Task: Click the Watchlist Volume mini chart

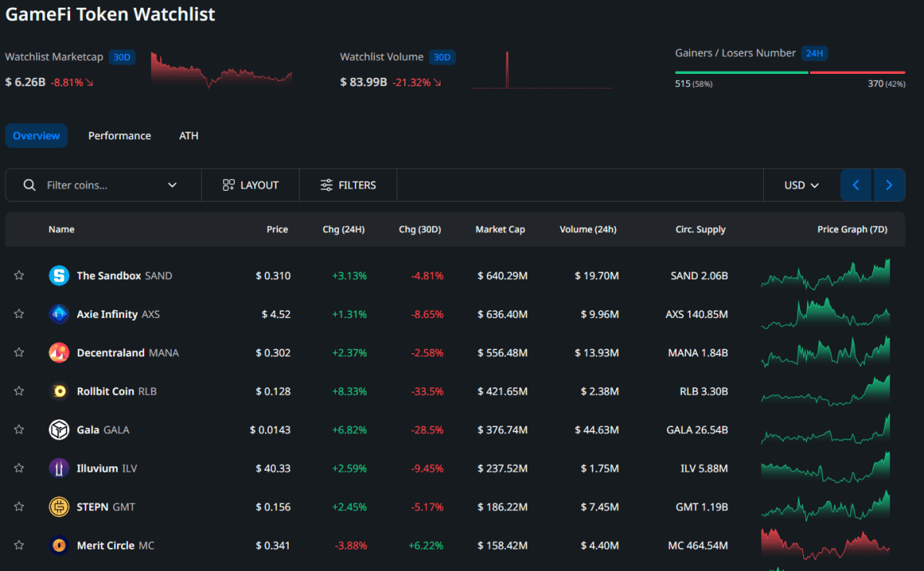Action: 541,70
